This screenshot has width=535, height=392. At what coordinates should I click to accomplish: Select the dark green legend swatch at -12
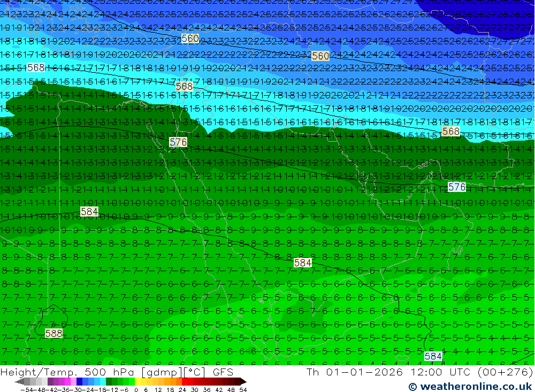coord(109,382)
